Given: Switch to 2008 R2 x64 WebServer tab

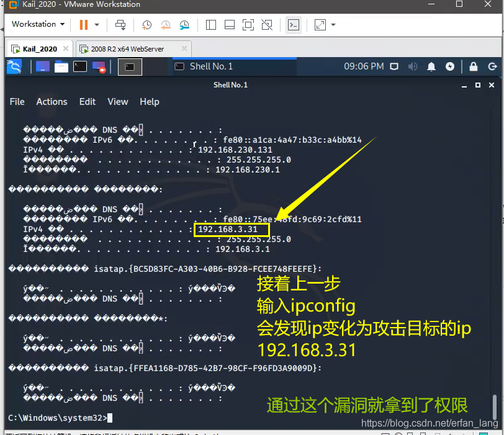Looking at the screenshot, I should [x=128, y=49].
